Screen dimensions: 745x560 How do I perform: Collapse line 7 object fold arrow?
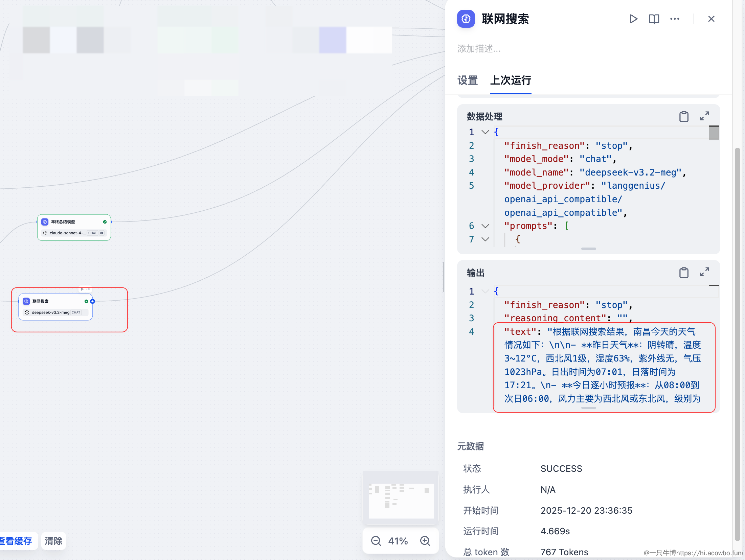point(485,239)
